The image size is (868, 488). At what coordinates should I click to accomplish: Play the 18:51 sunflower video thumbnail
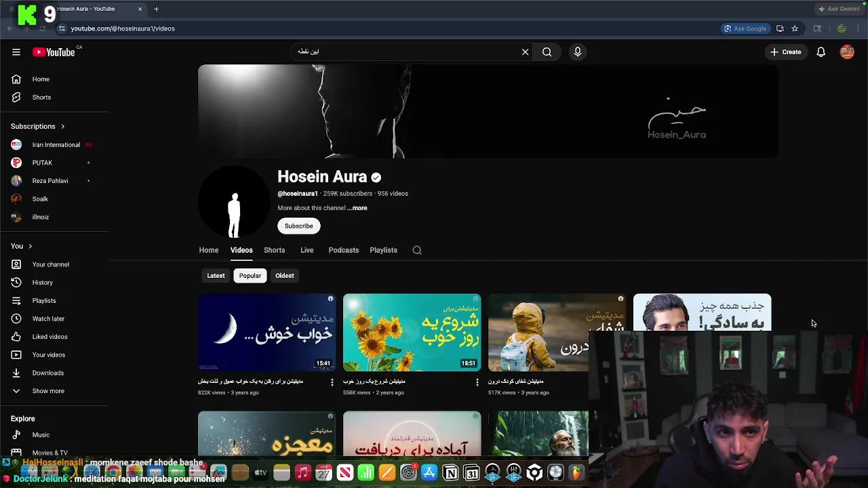[412, 332]
